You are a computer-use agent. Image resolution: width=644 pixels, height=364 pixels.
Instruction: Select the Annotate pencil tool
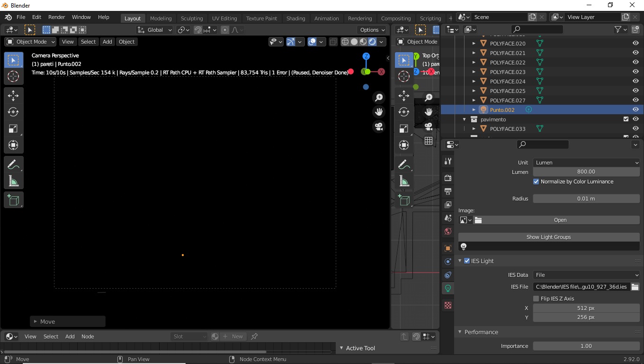click(x=13, y=165)
